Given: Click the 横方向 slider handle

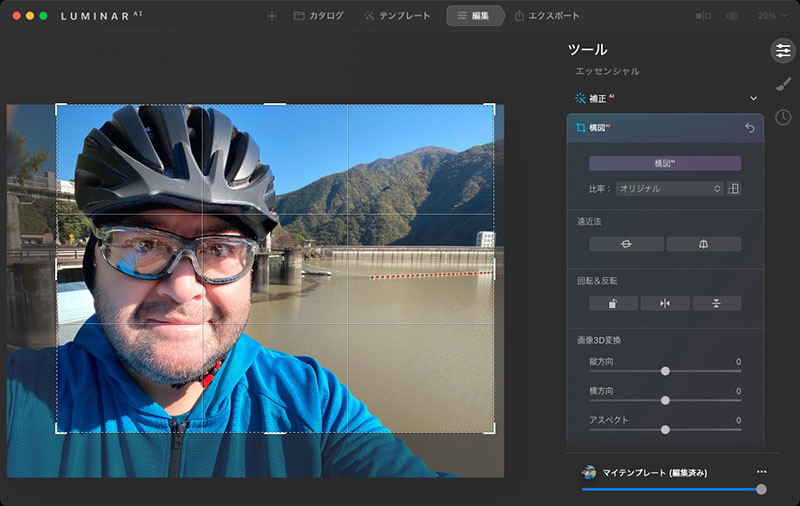Looking at the screenshot, I should click(x=665, y=400).
